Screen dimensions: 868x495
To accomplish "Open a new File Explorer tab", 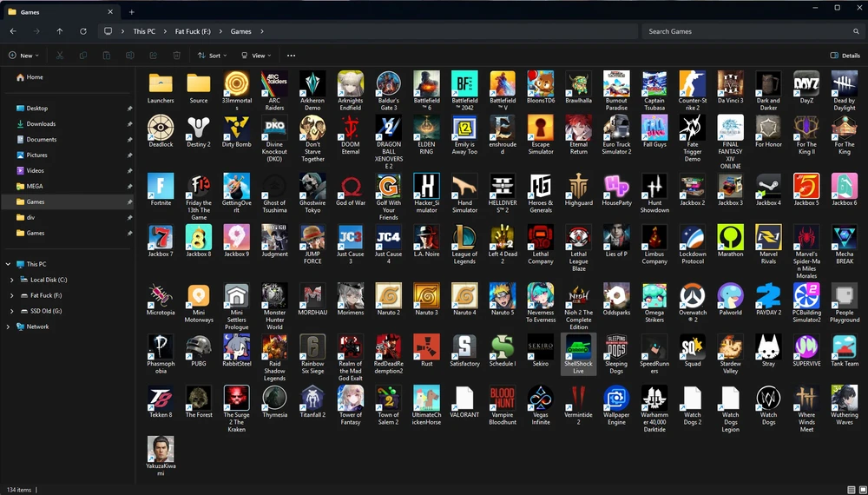I will 132,11.
